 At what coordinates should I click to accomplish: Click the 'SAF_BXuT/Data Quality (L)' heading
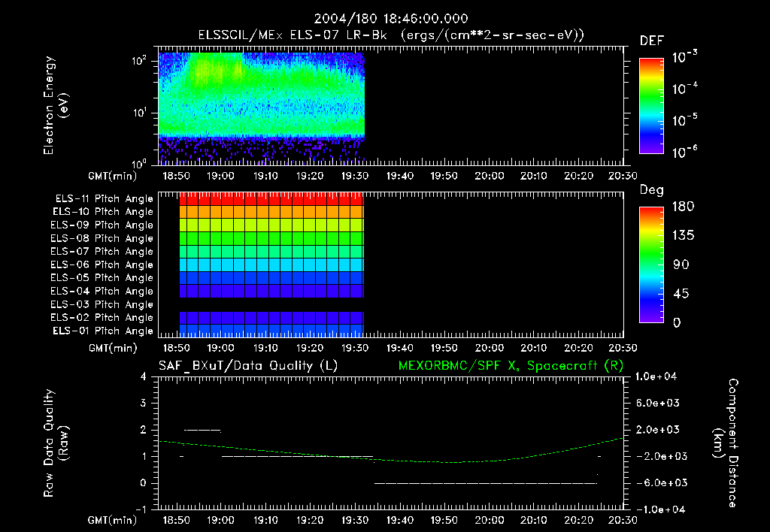point(248,366)
